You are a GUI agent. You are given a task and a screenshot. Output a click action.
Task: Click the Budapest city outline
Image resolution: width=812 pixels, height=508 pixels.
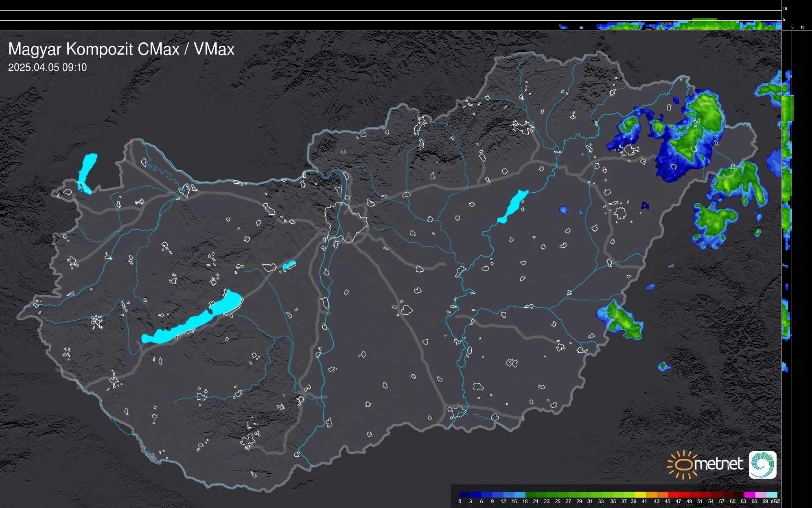pyautogui.click(x=346, y=222)
